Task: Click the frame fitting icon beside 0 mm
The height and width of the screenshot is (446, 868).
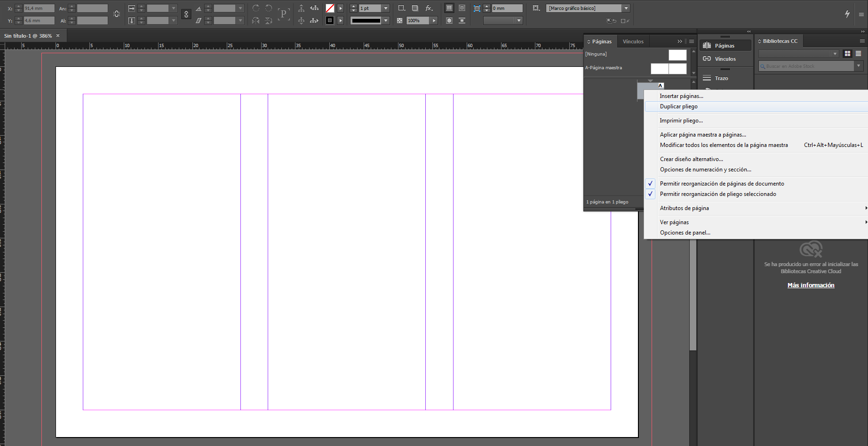Action: click(477, 8)
